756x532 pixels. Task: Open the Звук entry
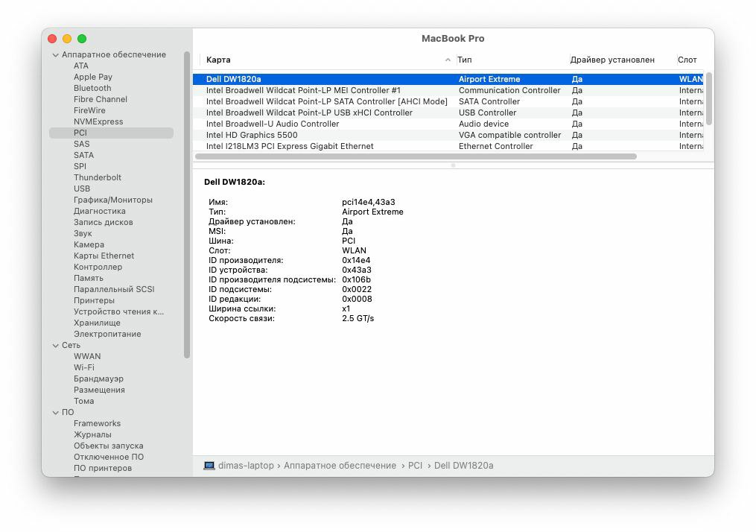[83, 233]
